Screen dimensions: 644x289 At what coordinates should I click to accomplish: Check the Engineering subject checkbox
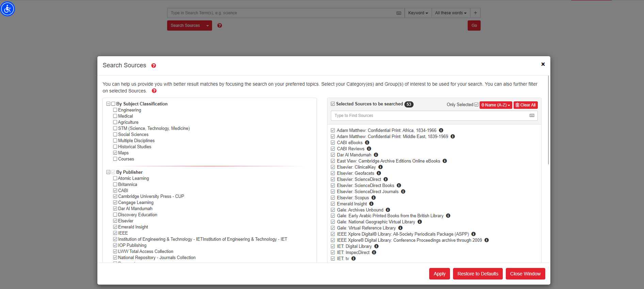tap(115, 110)
